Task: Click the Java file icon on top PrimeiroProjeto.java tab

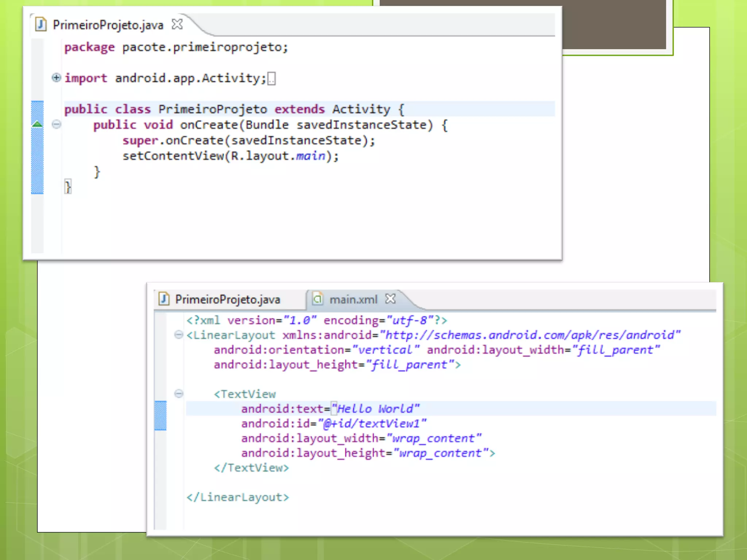Action: pyautogui.click(x=41, y=25)
